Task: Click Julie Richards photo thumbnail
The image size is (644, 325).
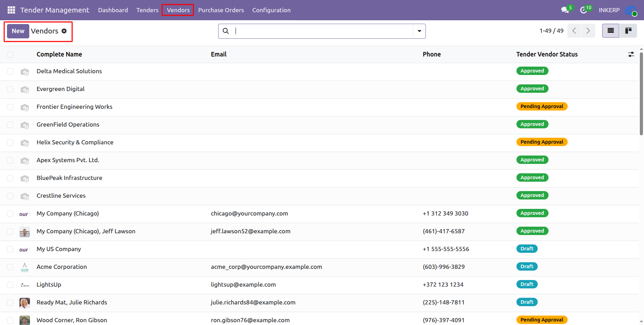Action: (25, 303)
